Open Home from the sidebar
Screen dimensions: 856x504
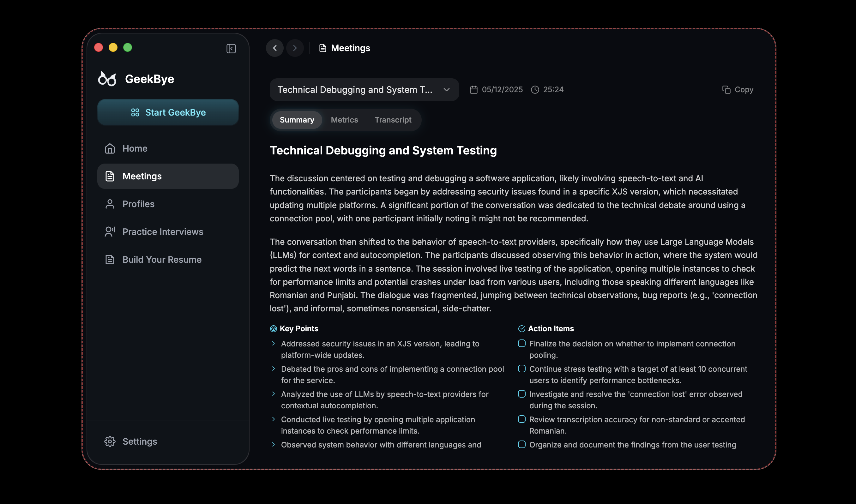tap(135, 148)
